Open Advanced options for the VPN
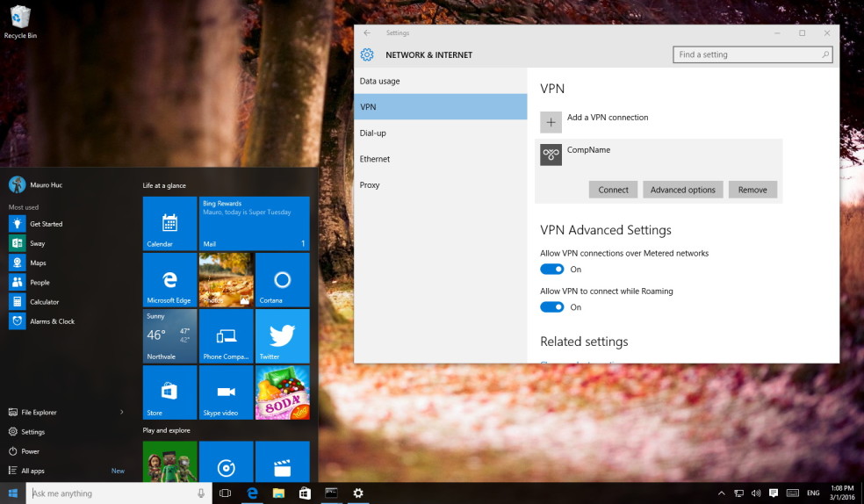The image size is (864, 504). (x=683, y=190)
